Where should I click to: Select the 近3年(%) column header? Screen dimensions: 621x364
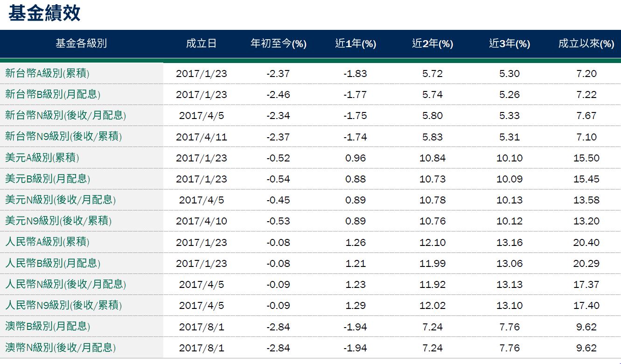pos(509,43)
